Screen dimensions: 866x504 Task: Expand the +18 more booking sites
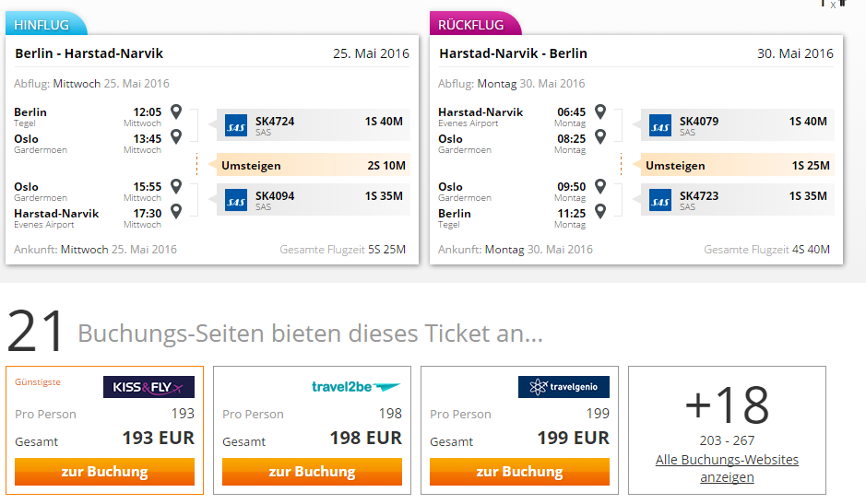(727, 405)
